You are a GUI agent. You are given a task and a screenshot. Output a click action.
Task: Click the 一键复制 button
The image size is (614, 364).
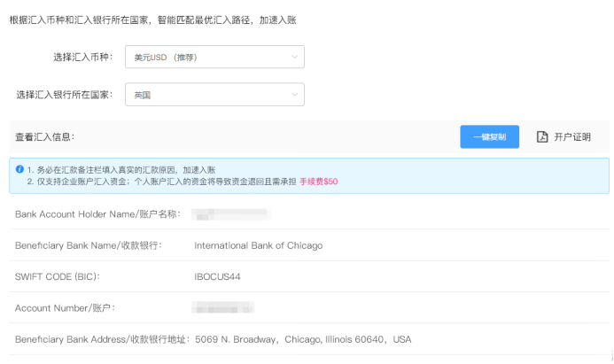pyautogui.click(x=489, y=136)
